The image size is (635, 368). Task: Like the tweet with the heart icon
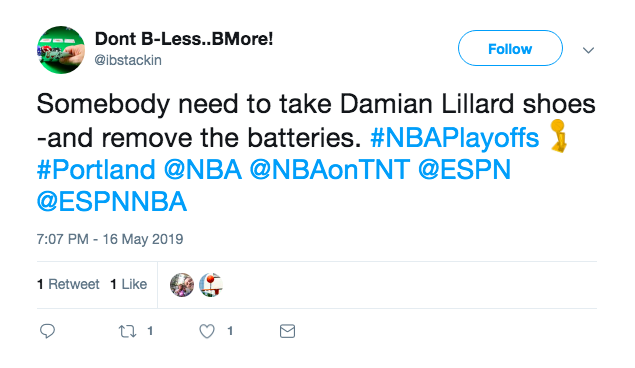[x=207, y=332]
